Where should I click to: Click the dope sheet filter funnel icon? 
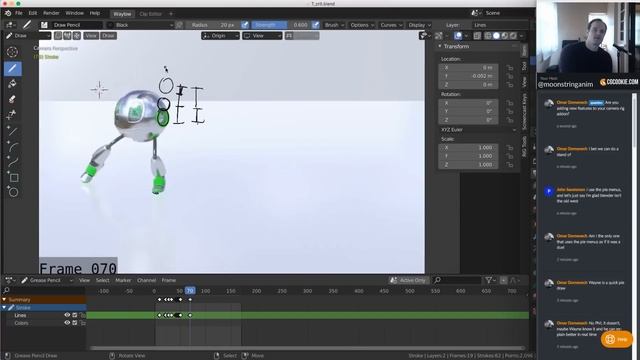pyautogui.click(x=489, y=280)
